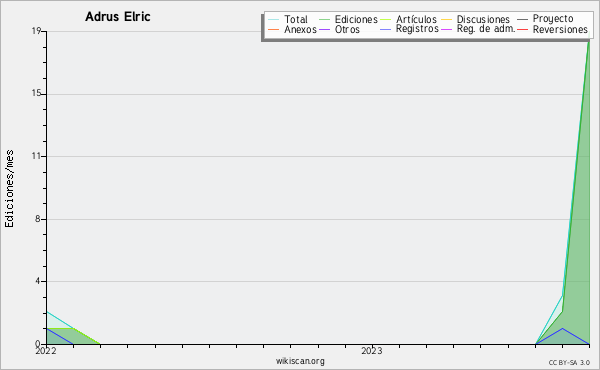Screen dimensions: 600x370
Task: Select the 'Artículos' legend entry
Action: pyautogui.click(x=416, y=19)
